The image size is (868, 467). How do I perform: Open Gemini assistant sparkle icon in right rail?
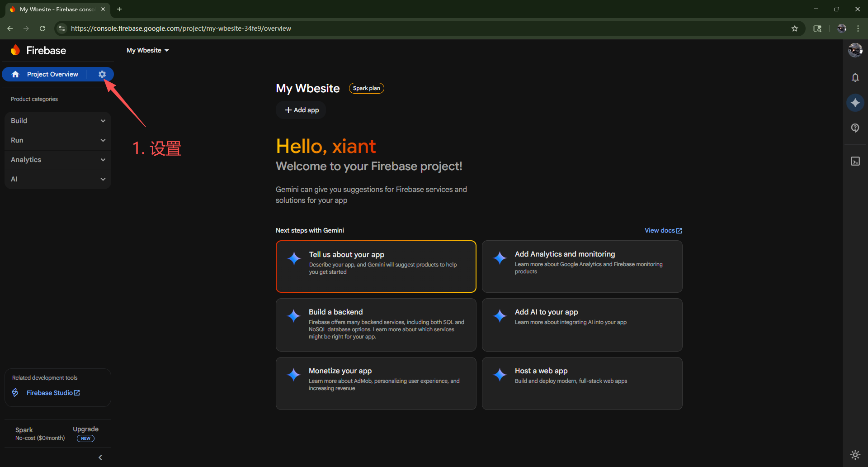pyautogui.click(x=855, y=103)
